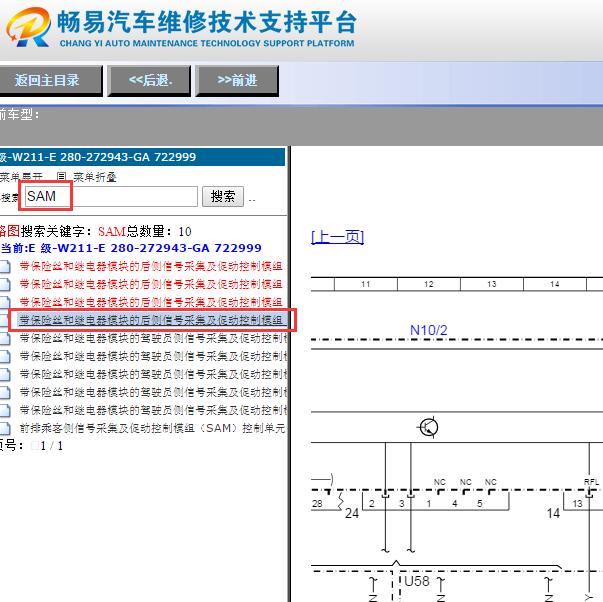This screenshot has width=603, height=602.
Task: Click the page indicator 1 / 1
Action: (52, 446)
